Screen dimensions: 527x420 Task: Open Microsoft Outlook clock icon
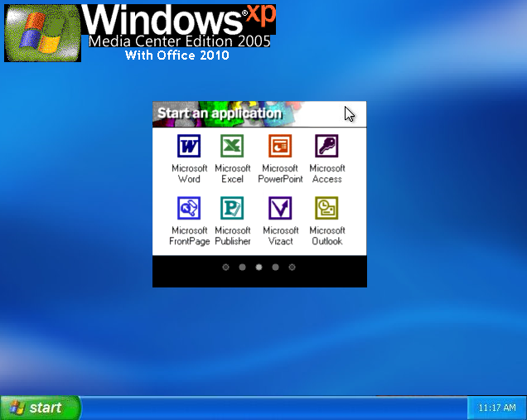pyautogui.click(x=326, y=208)
